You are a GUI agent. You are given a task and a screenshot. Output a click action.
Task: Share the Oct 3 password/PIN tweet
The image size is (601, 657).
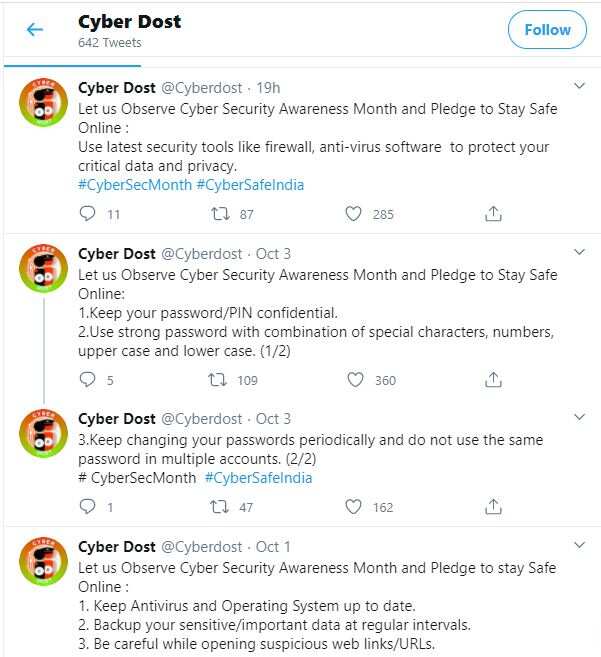coord(493,380)
